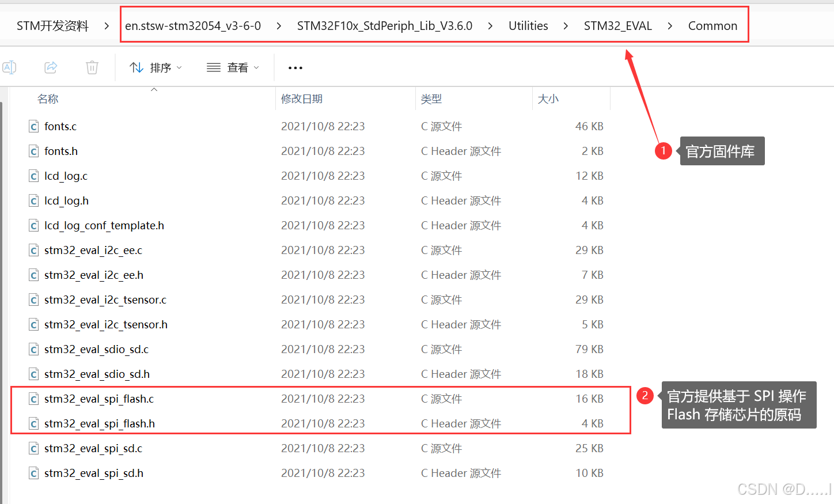Select the file name stm32_eval_spi_flash.h

(x=100, y=423)
